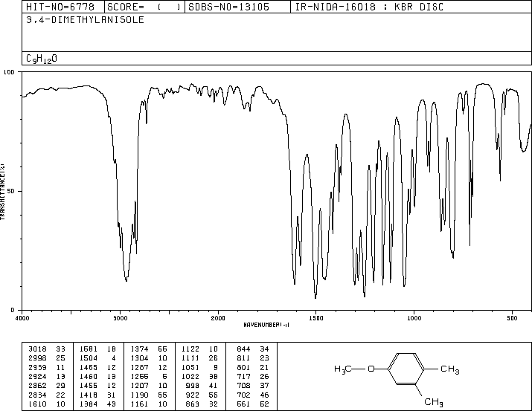This screenshot has width=532, height=411.
Task: Click the 2939 peak entry in the table
Action: tap(47, 368)
